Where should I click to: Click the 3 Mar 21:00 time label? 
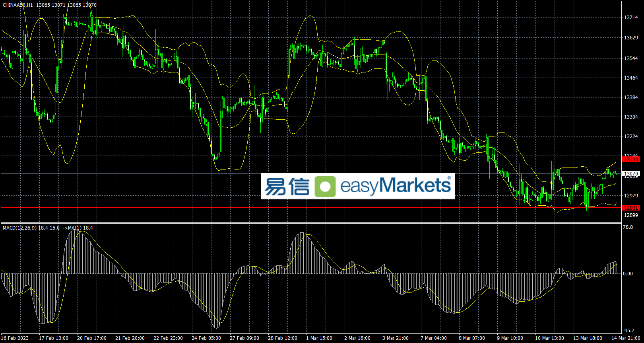click(396, 338)
